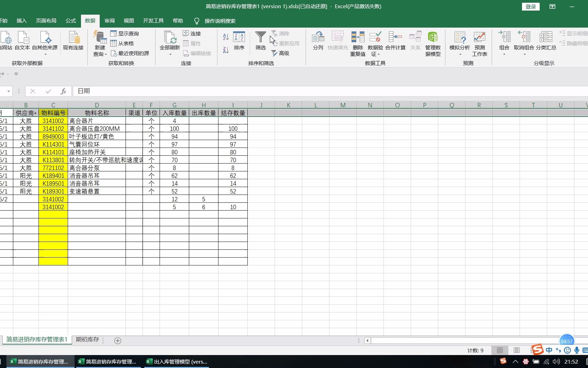Click the Ribbon Display Options button
This screenshot has width=588, height=368.
[552, 6]
